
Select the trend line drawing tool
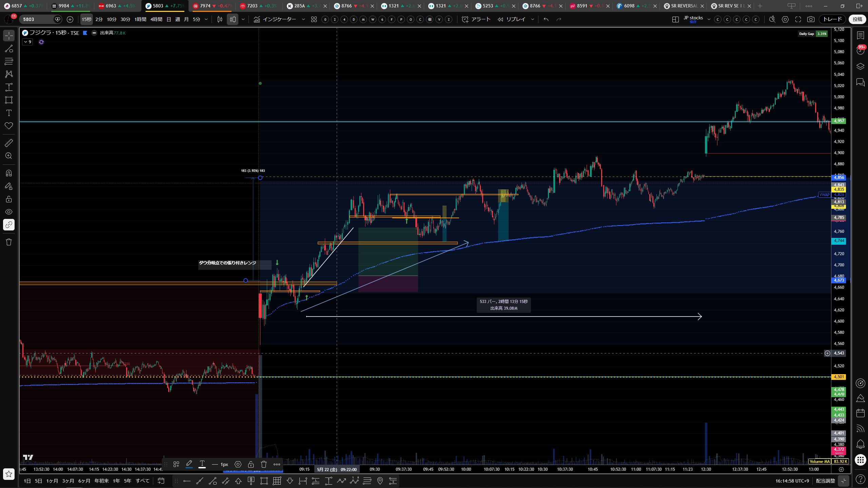pos(9,48)
